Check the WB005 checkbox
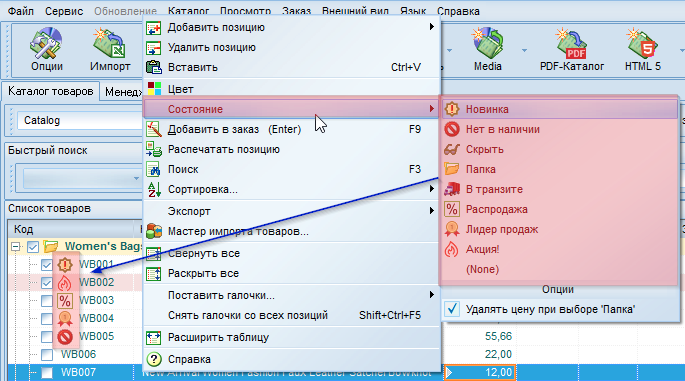685x381 pixels. pos(47,336)
